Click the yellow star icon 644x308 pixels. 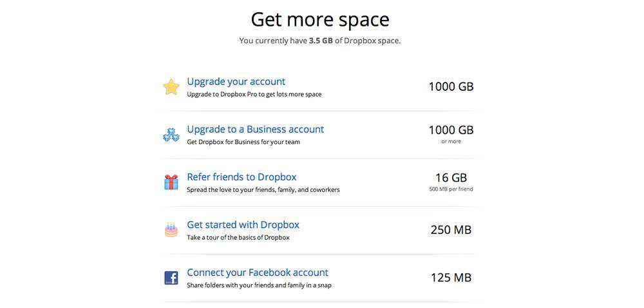point(171,87)
